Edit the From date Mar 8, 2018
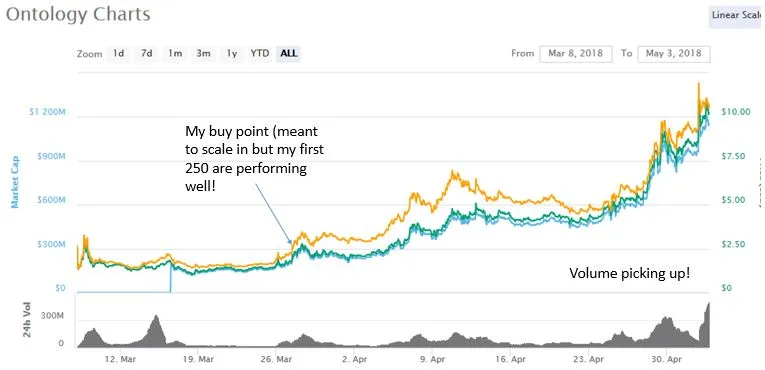This screenshot has width=765, height=370. 576,54
